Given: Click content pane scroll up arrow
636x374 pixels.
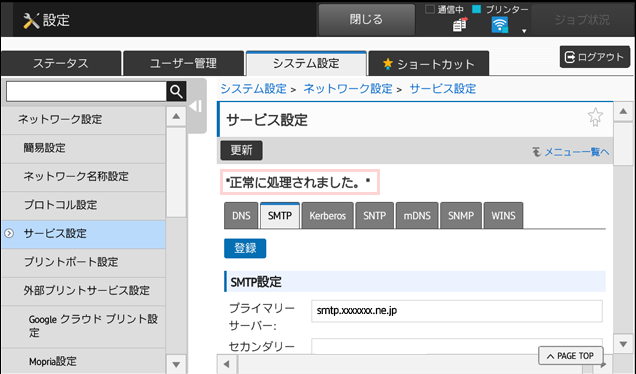Looking at the screenshot, I should click(623, 112).
